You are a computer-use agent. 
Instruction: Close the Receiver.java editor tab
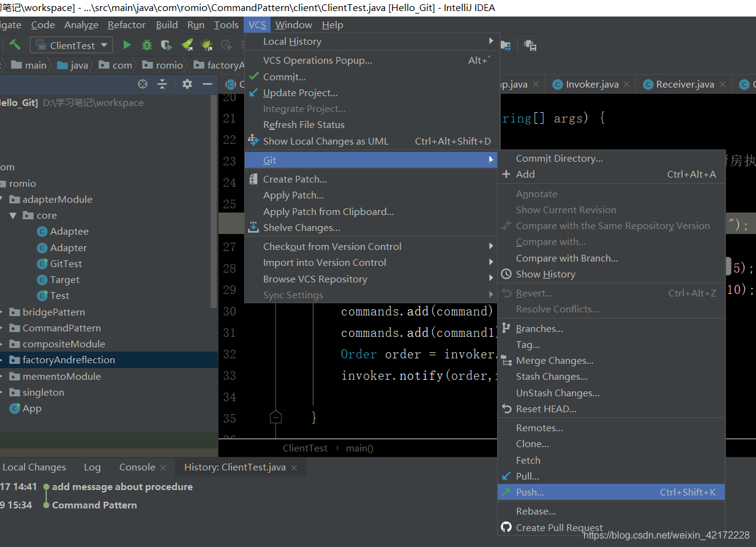722,85
